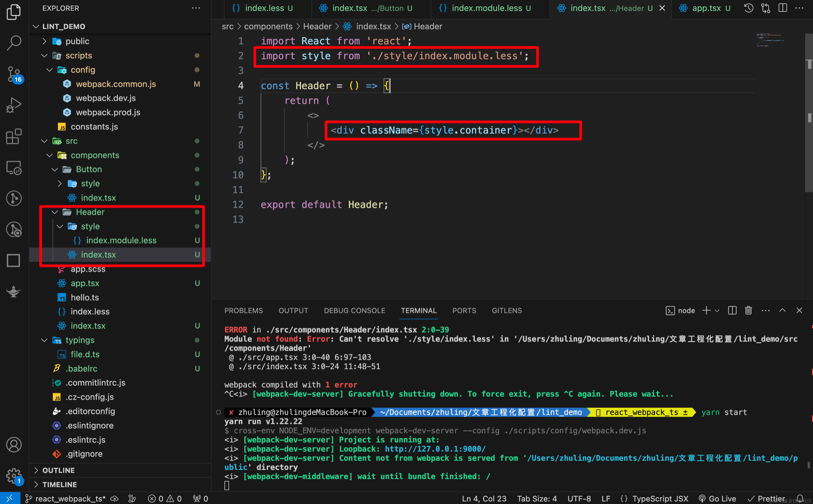
Task: Split the editor to the right
Action: click(x=782, y=8)
